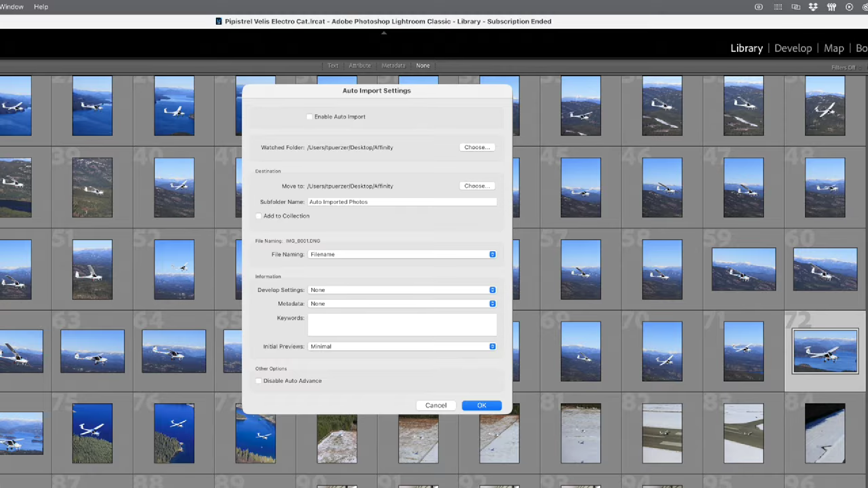This screenshot has width=868, height=488.
Task: Select thumbnail number 40
Action: click(174, 187)
